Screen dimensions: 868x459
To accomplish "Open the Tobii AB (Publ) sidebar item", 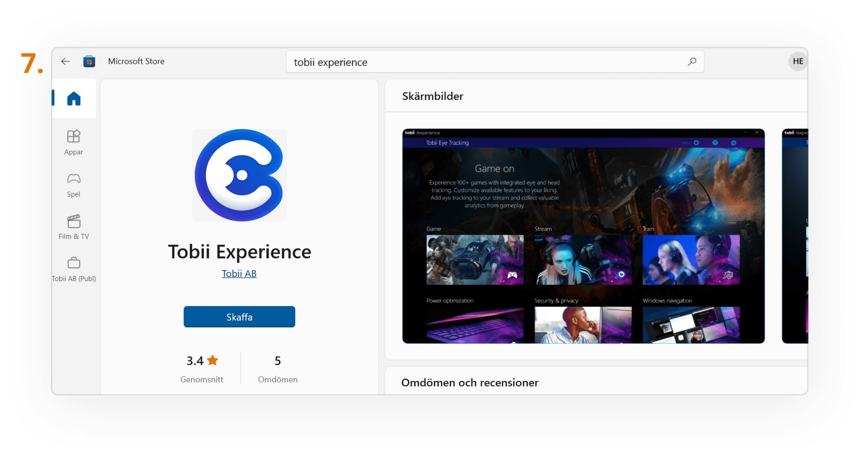I will pyautogui.click(x=73, y=269).
